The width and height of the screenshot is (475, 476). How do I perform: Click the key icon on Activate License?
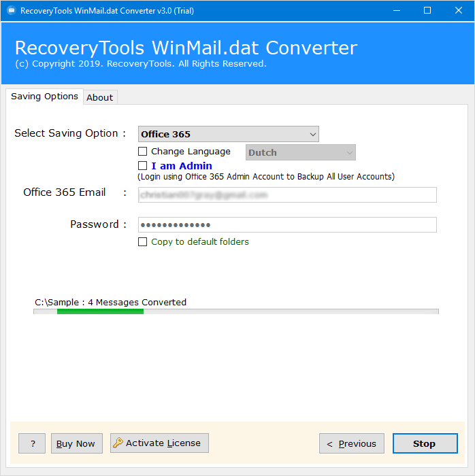pyautogui.click(x=118, y=443)
